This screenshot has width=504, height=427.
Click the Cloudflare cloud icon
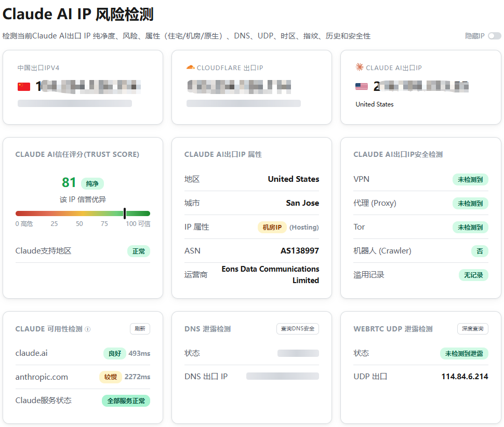tap(191, 68)
